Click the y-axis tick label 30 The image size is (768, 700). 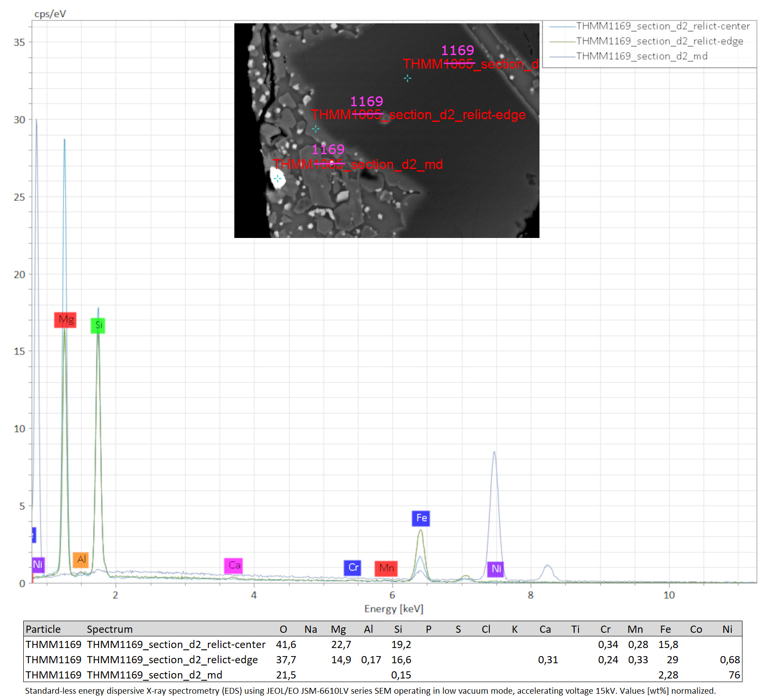pyautogui.click(x=19, y=120)
